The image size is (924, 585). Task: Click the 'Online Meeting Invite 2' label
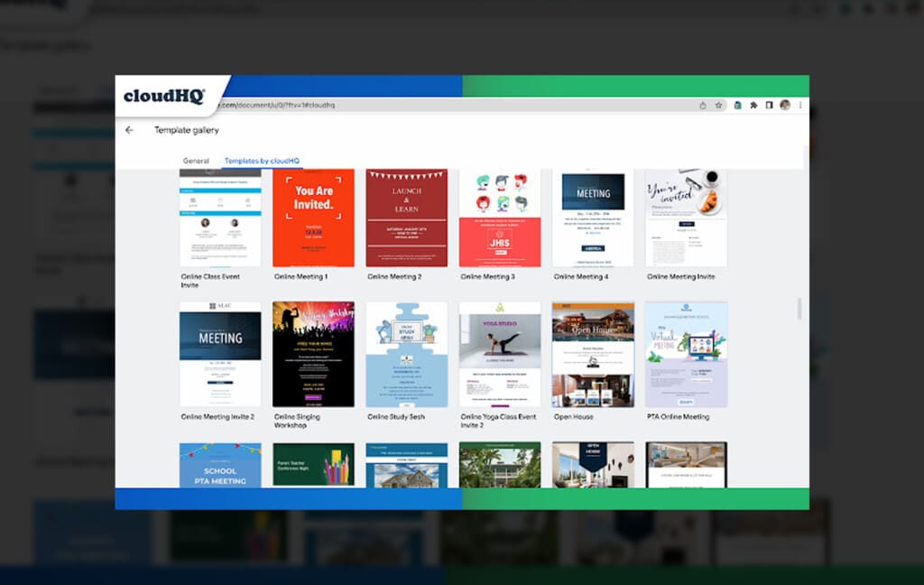point(217,417)
